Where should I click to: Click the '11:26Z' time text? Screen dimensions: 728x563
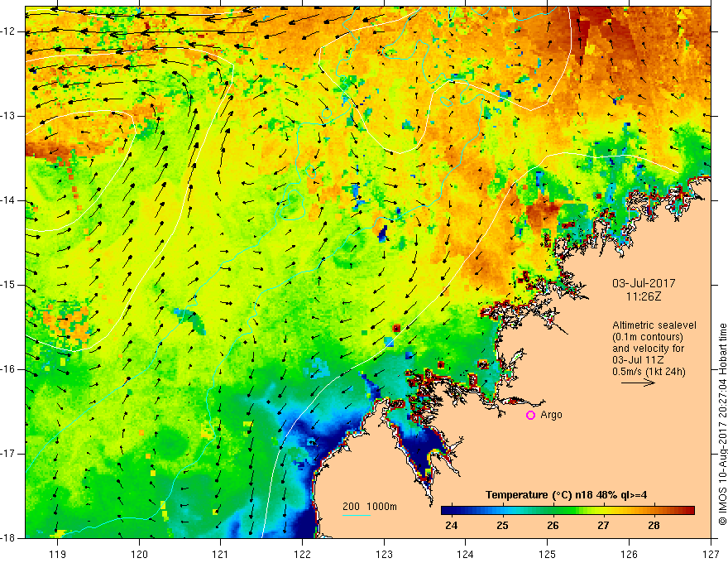644,296
